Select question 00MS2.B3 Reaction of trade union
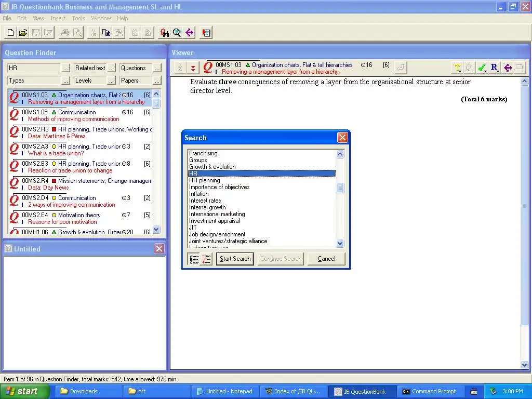Screen dimensions: 532x399 [80, 167]
